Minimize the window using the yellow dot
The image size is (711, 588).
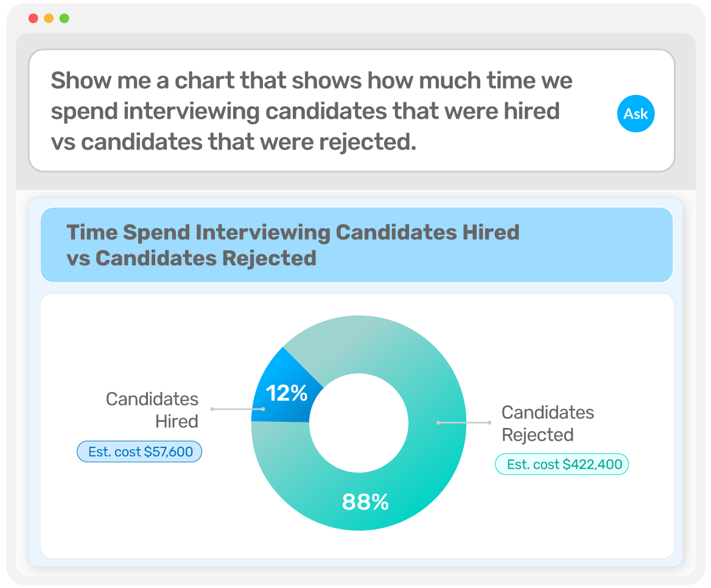tap(49, 18)
